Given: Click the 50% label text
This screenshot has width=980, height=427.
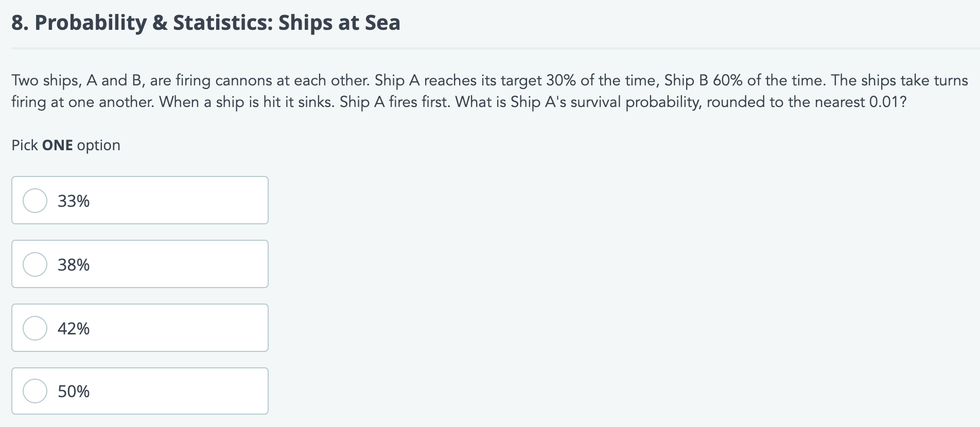Looking at the screenshot, I should [x=73, y=391].
